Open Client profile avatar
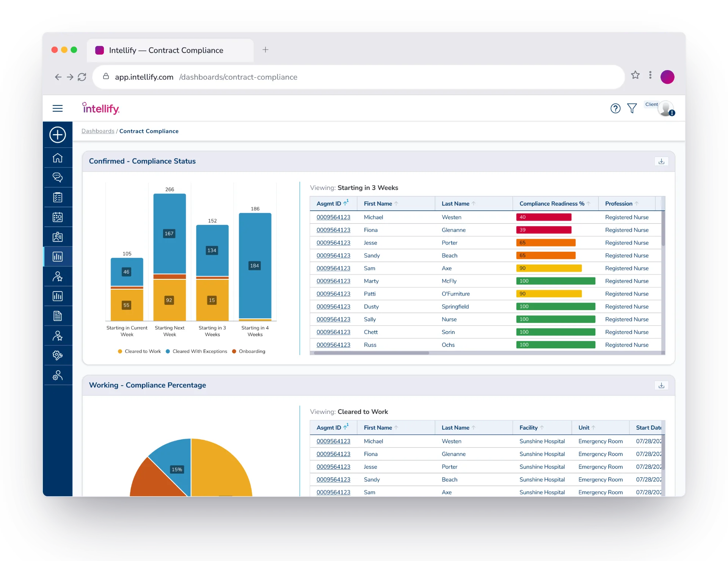728x561 pixels. coord(666,109)
